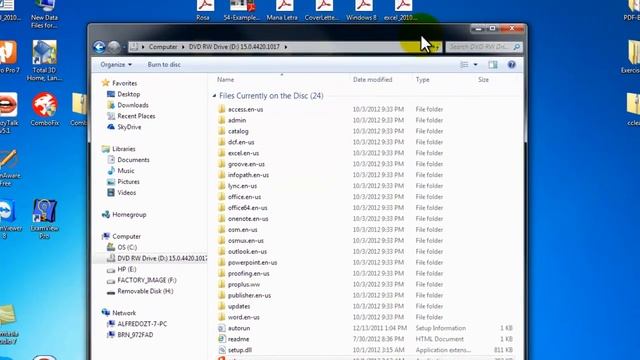Open OS (C:) drive
This screenshot has width=640, height=360.
pyautogui.click(x=127, y=248)
